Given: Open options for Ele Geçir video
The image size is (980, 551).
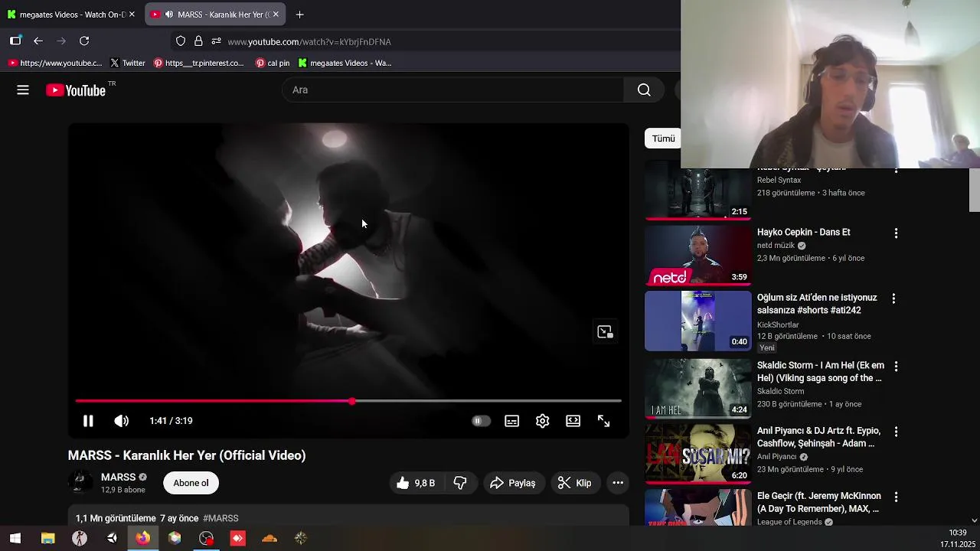Looking at the screenshot, I should click(x=896, y=497).
